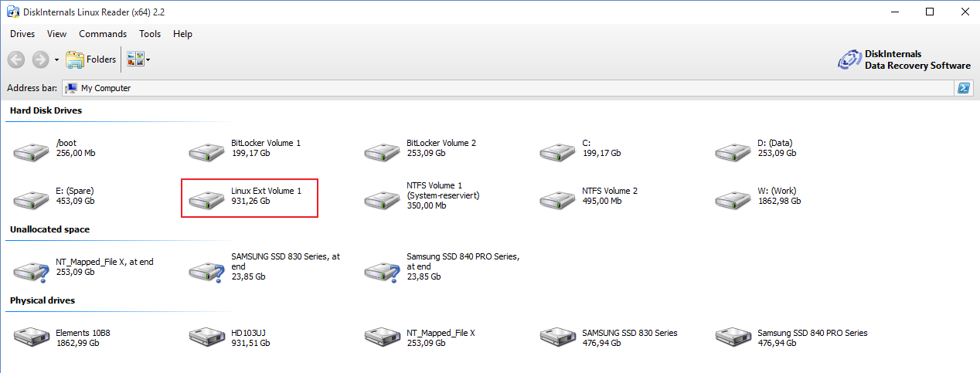This screenshot has height=373, width=980.
Task: Select Elements 10B8 physical drive icon
Action: click(32, 336)
